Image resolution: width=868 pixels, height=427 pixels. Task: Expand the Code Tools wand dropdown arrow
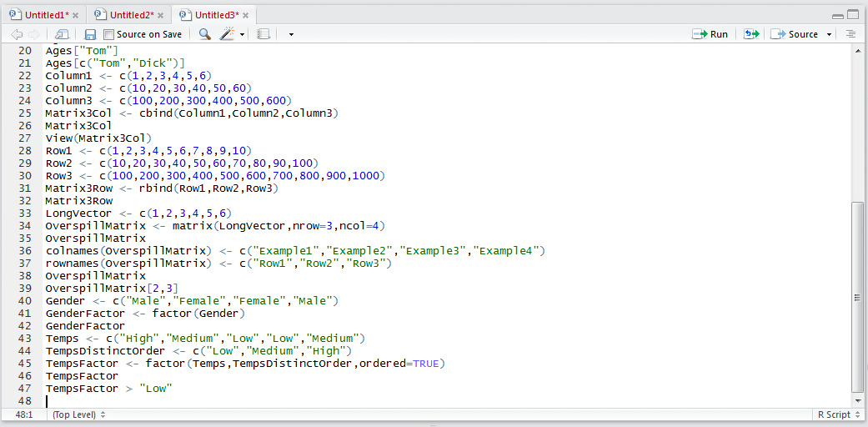(x=243, y=35)
